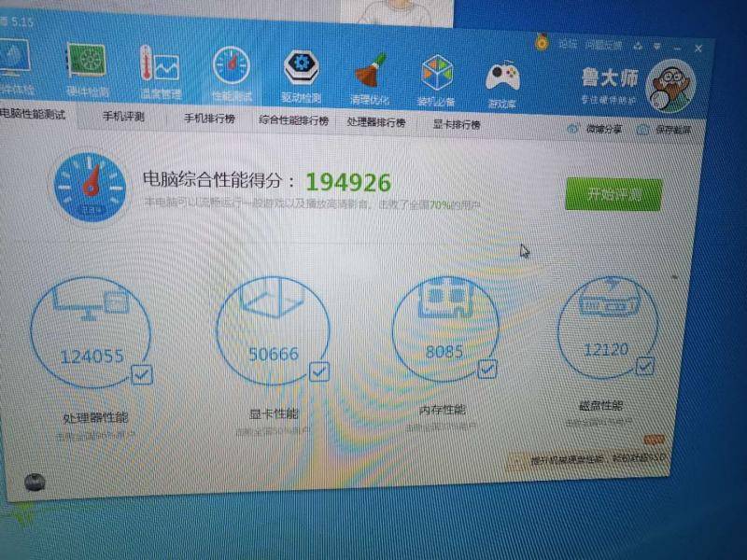Image resolution: width=747 pixels, height=560 pixels.
Task: Switch to 处理器排行榜 tab
Action: coord(376,122)
